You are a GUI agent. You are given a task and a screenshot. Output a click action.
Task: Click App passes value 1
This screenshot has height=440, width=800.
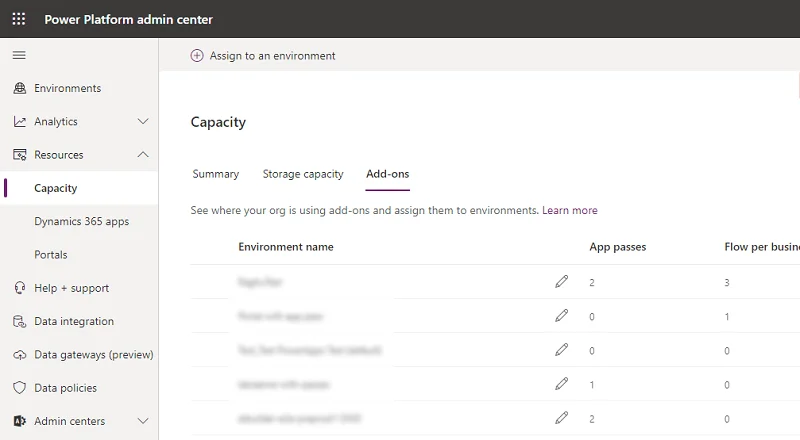(x=592, y=385)
